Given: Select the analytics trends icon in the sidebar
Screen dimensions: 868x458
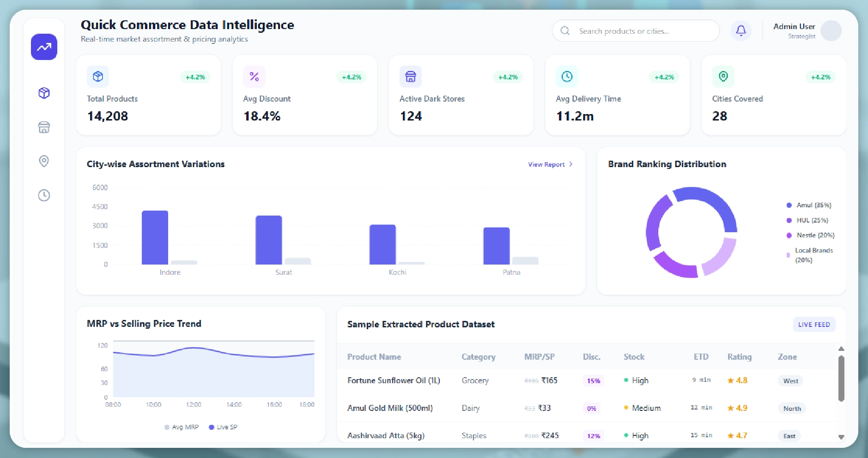Looking at the screenshot, I should (44, 47).
